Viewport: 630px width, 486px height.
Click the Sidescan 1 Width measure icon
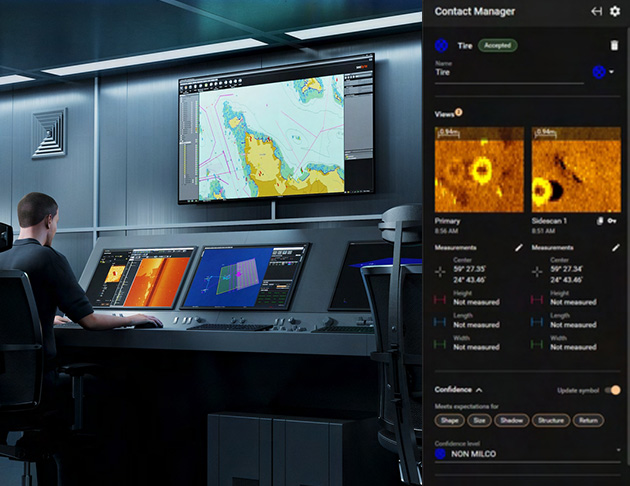pyautogui.click(x=538, y=342)
